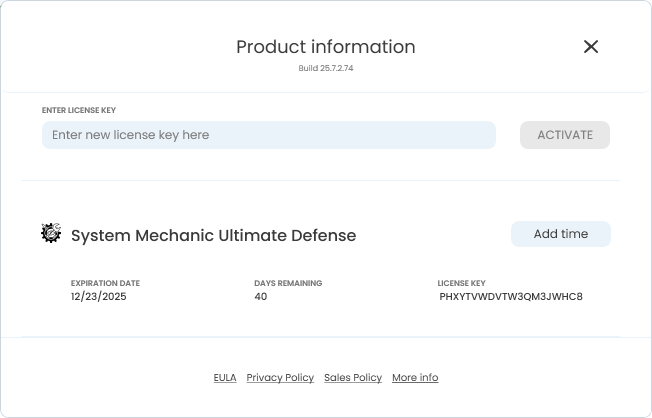
Task: Click the System Mechanic Ultimate Defense title
Action: pyautogui.click(x=213, y=235)
